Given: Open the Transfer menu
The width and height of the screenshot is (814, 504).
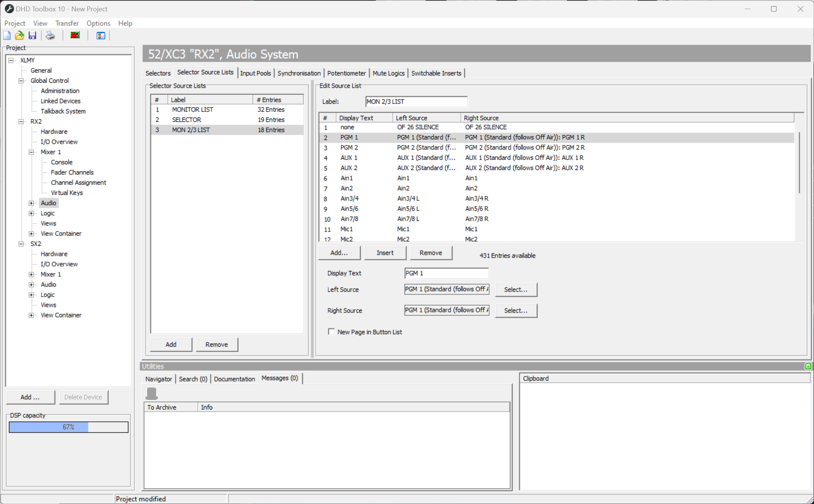Looking at the screenshot, I should pyautogui.click(x=67, y=23).
